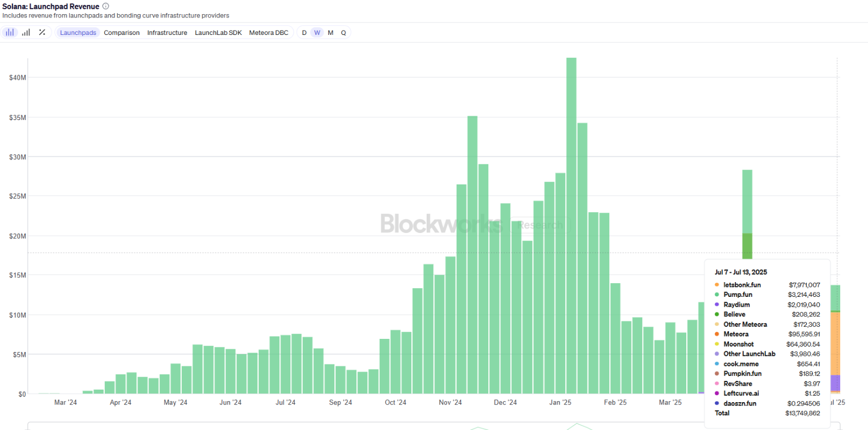Click the dark green Believe segment of stacked bar
868x430 pixels.
click(747, 246)
